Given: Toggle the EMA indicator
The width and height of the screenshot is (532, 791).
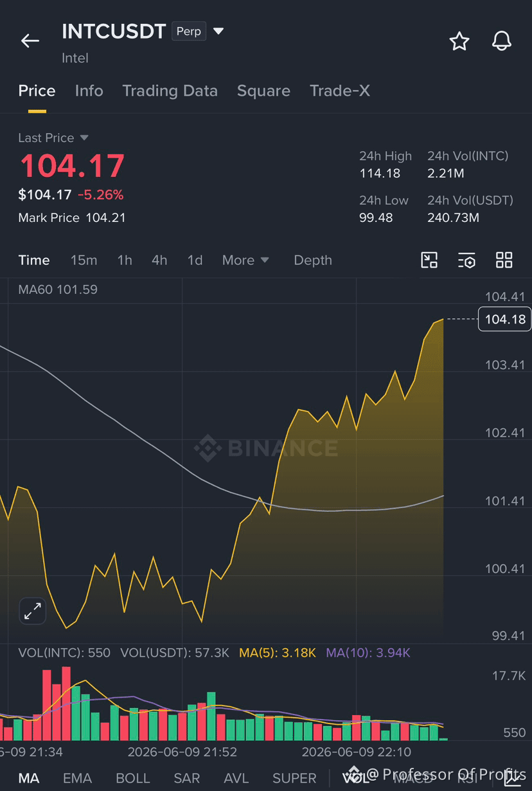Looking at the screenshot, I should (77, 778).
